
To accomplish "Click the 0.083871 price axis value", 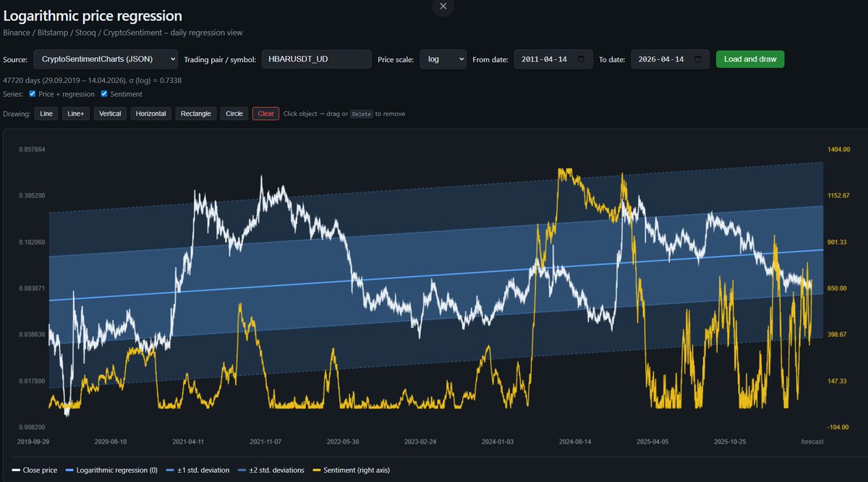I will pos(31,288).
